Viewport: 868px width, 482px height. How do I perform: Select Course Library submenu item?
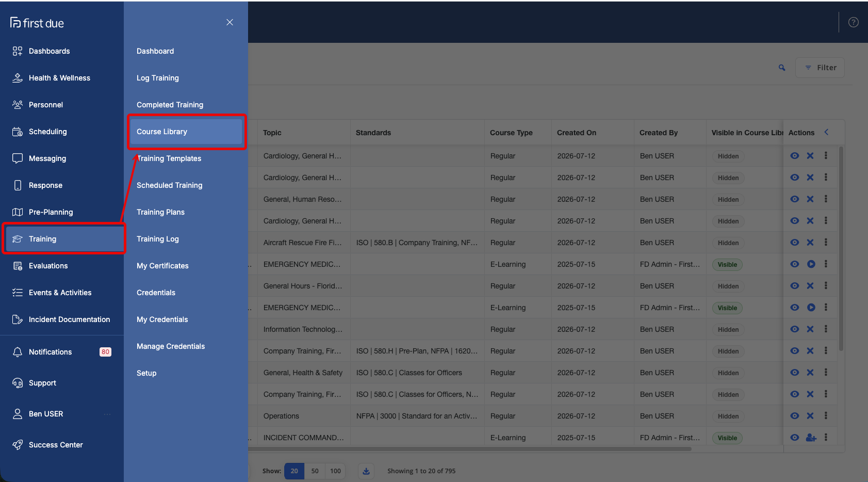[186, 132]
